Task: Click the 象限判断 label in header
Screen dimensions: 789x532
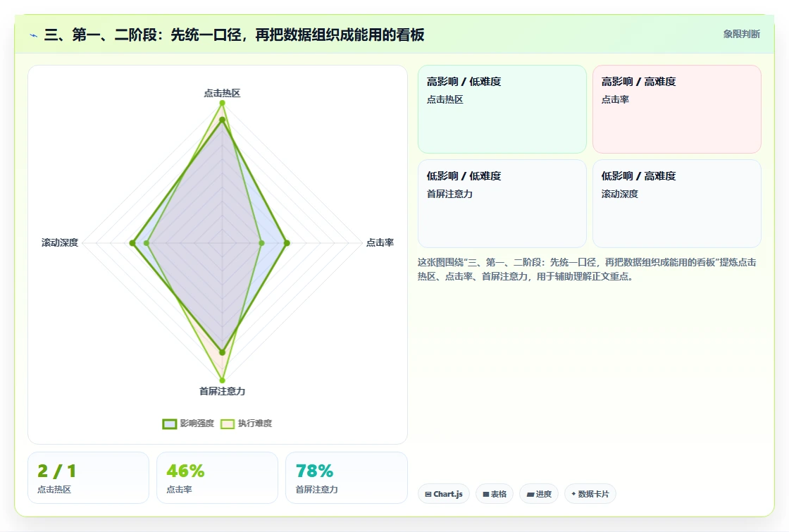Action: [741, 35]
